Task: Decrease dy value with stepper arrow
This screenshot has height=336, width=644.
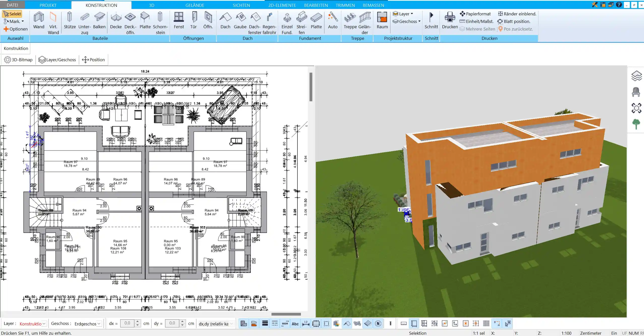Action: click(182, 325)
